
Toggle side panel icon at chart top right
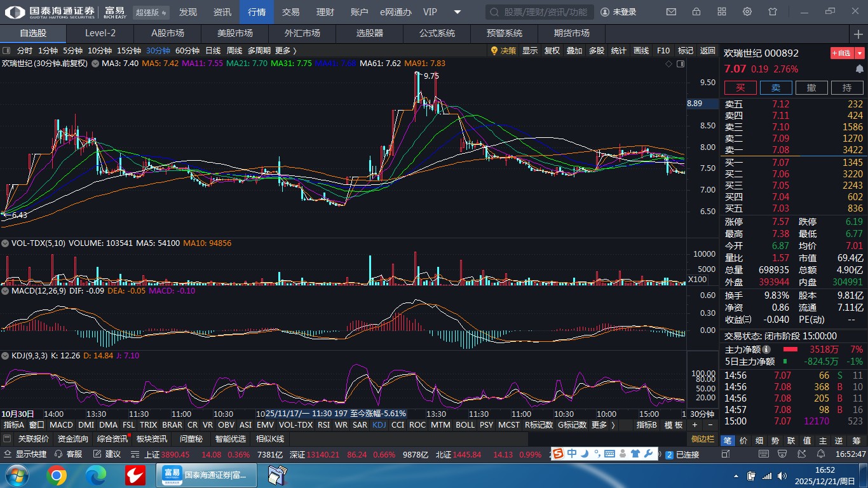pyautogui.click(x=681, y=64)
